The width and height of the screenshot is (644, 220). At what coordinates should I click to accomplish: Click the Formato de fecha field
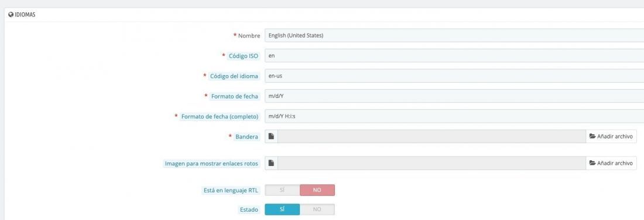[x=454, y=96]
